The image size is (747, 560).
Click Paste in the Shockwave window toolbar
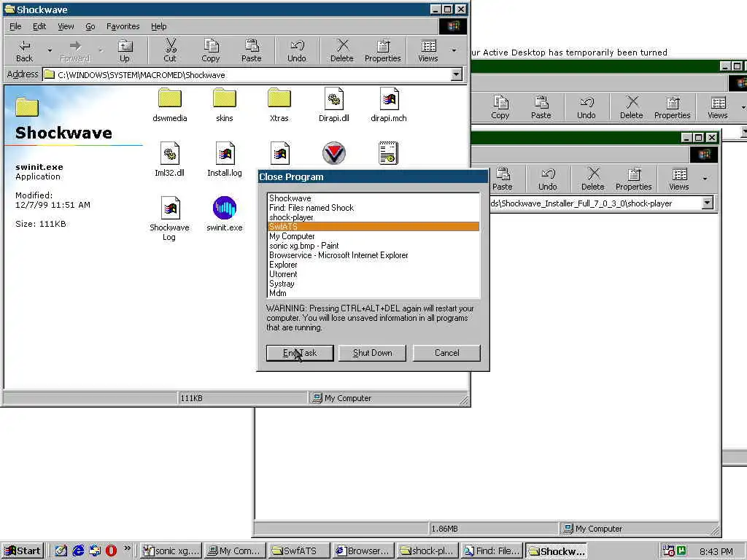point(252,51)
